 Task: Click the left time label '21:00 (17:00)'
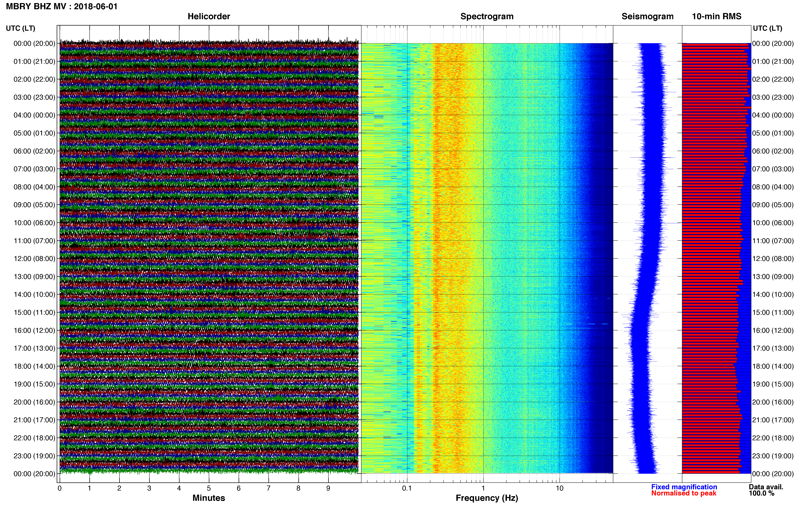34,420
